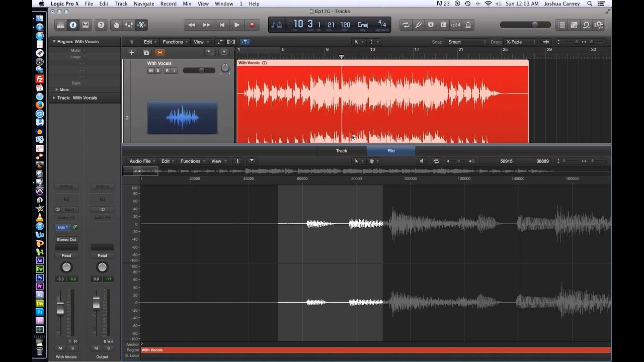The height and width of the screenshot is (362, 644).
Task: Mute the With Vocals track
Action: [150, 70]
